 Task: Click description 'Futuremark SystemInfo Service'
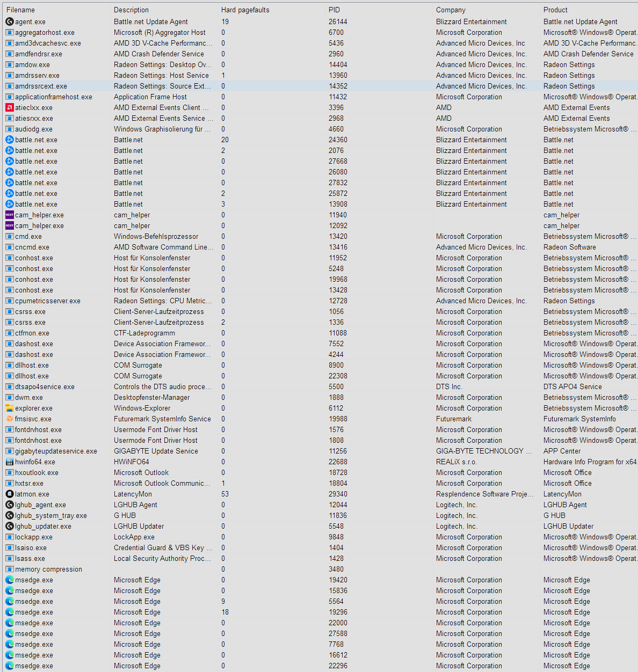(162, 419)
